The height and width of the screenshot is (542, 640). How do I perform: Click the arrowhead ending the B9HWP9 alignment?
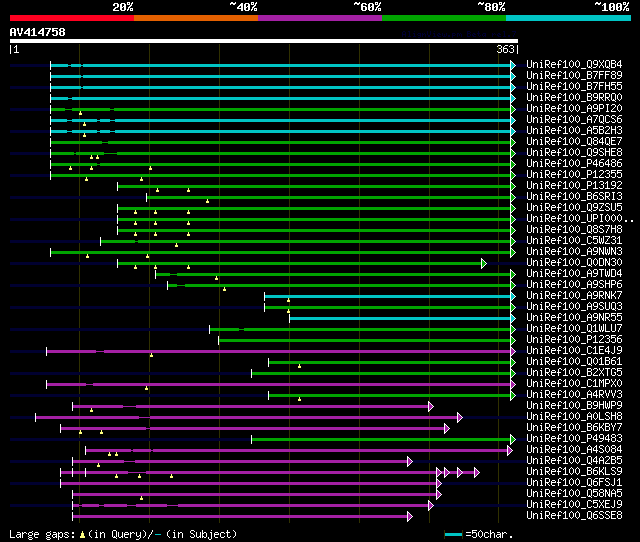tap(431, 406)
